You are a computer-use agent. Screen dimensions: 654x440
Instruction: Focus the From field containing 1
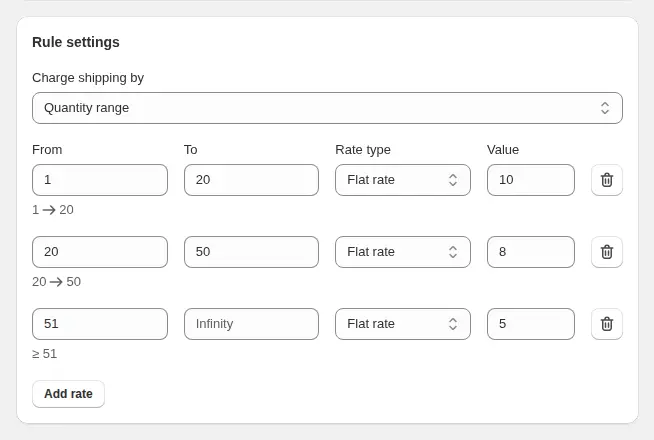click(x=100, y=180)
